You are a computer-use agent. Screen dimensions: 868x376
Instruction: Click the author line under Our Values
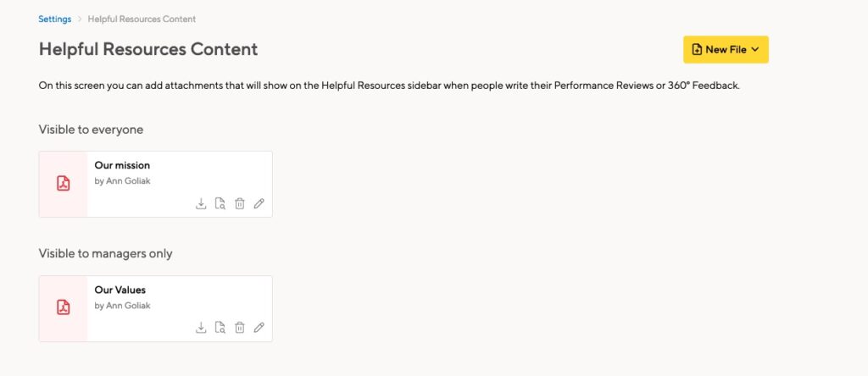click(122, 305)
